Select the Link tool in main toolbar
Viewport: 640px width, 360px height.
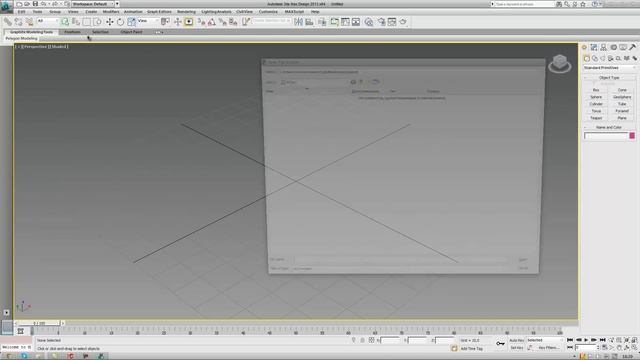(x=8, y=22)
